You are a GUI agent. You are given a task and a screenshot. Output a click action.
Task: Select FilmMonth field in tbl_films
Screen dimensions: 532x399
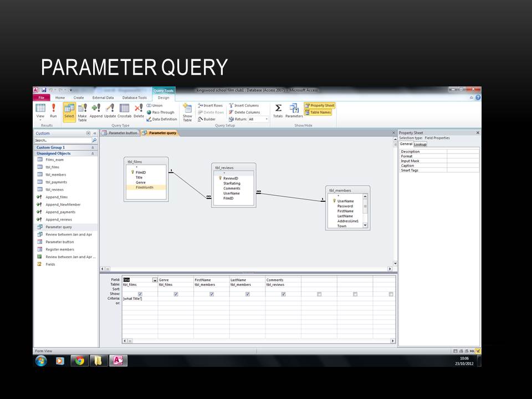(146, 187)
